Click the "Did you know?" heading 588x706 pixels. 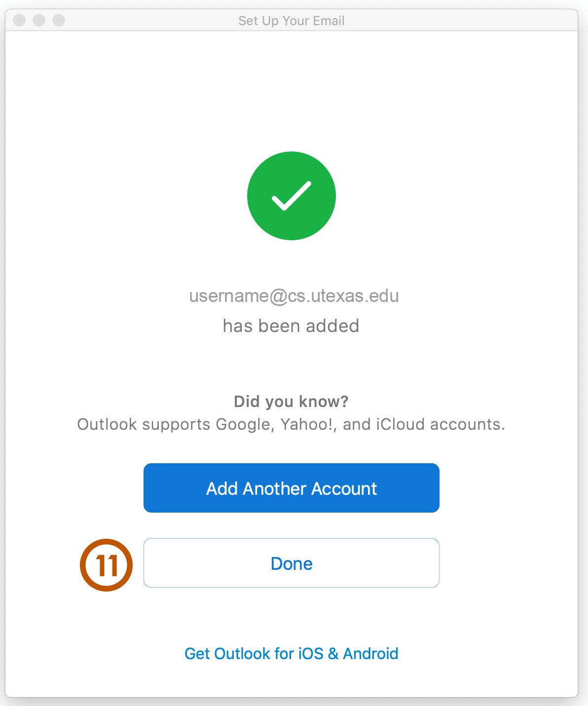291,402
